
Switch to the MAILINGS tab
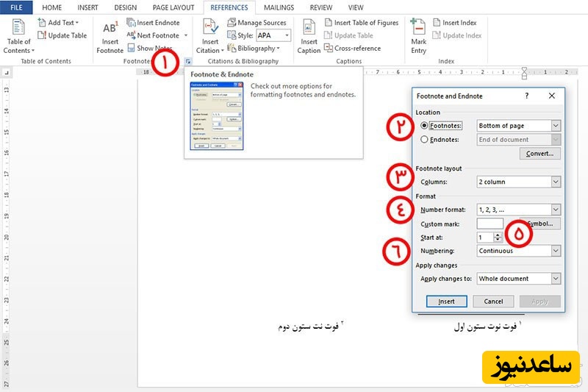tap(279, 7)
